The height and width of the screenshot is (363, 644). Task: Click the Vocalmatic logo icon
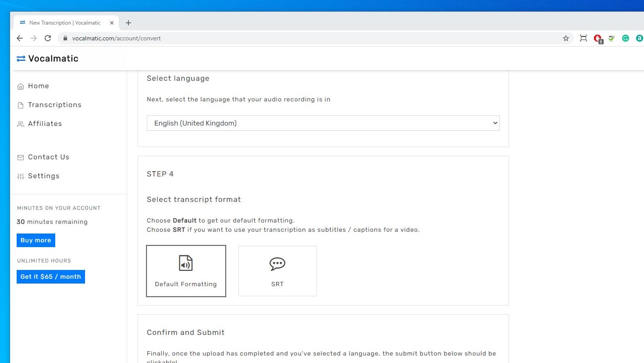click(x=21, y=59)
